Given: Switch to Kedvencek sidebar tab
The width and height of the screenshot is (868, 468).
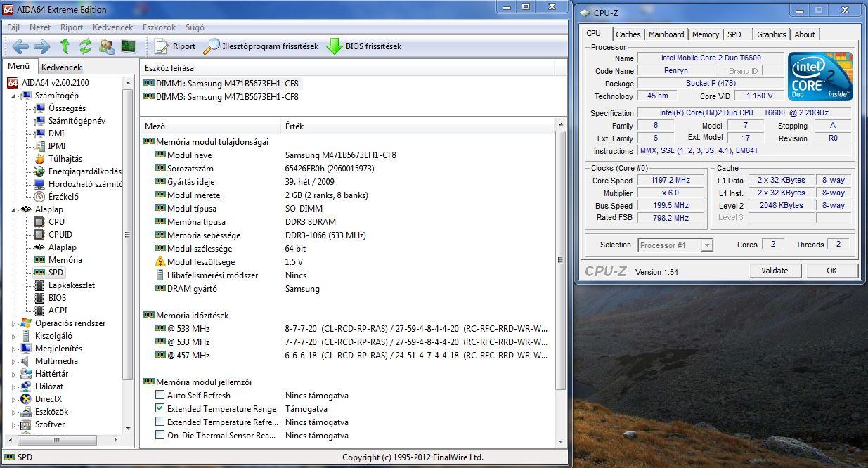Looking at the screenshot, I should point(62,67).
